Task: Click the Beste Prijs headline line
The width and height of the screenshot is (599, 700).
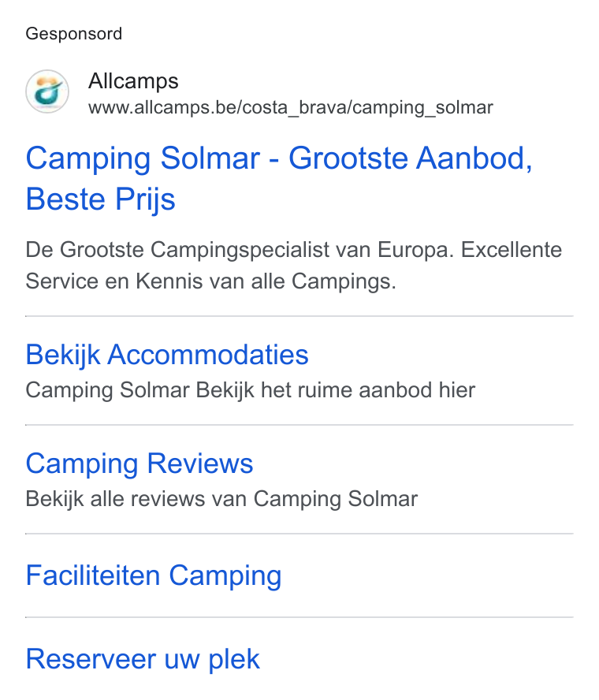Action: [x=100, y=199]
